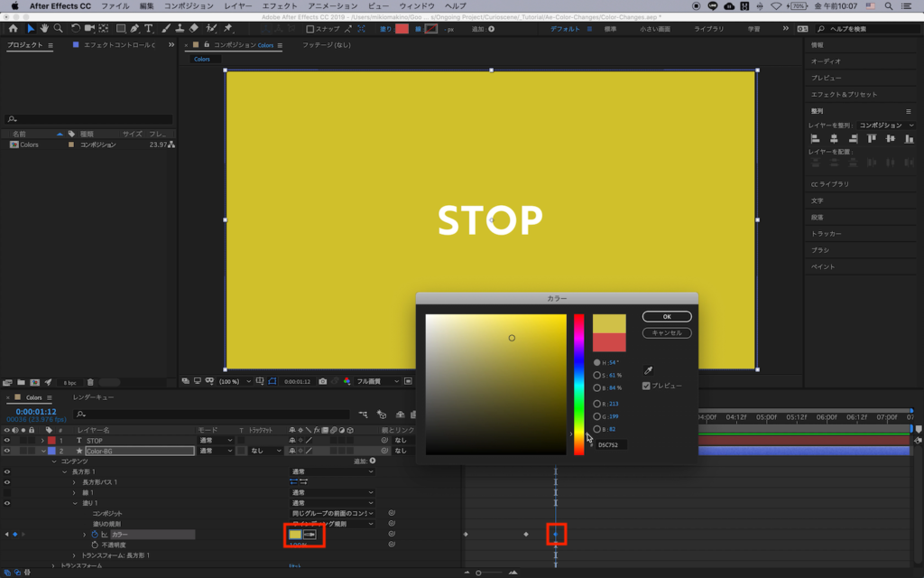Select the G green radio button
This screenshot has width=924, height=578.
pyautogui.click(x=597, y=416)
